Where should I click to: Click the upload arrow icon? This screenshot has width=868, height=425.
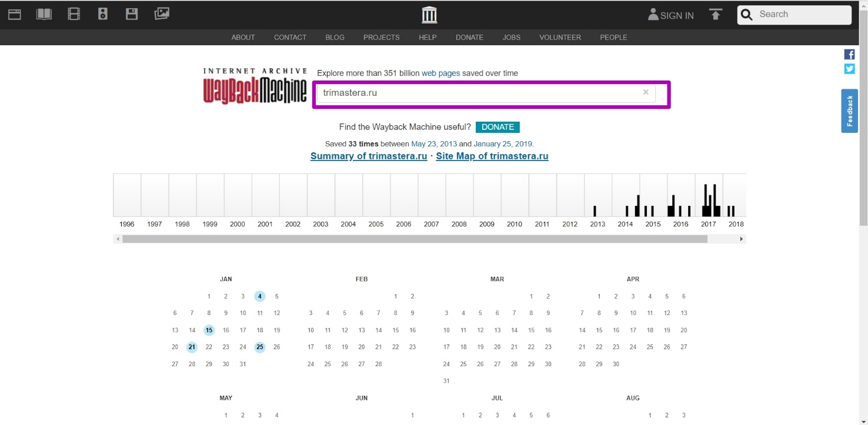point(715,15)
